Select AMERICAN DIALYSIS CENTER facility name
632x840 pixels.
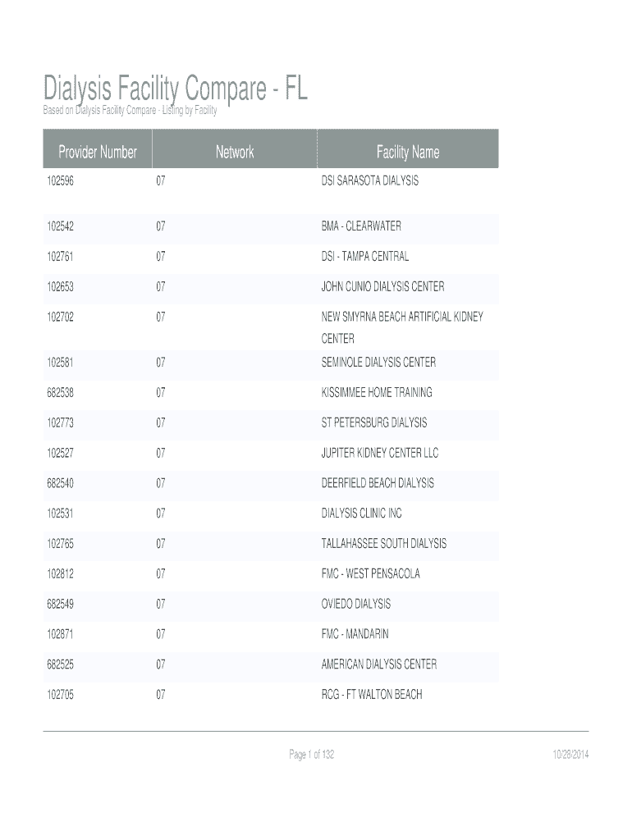point(379,664)
